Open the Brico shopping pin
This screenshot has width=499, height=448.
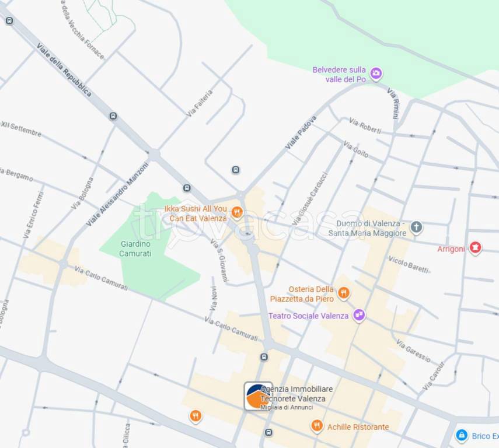point(462,435)
